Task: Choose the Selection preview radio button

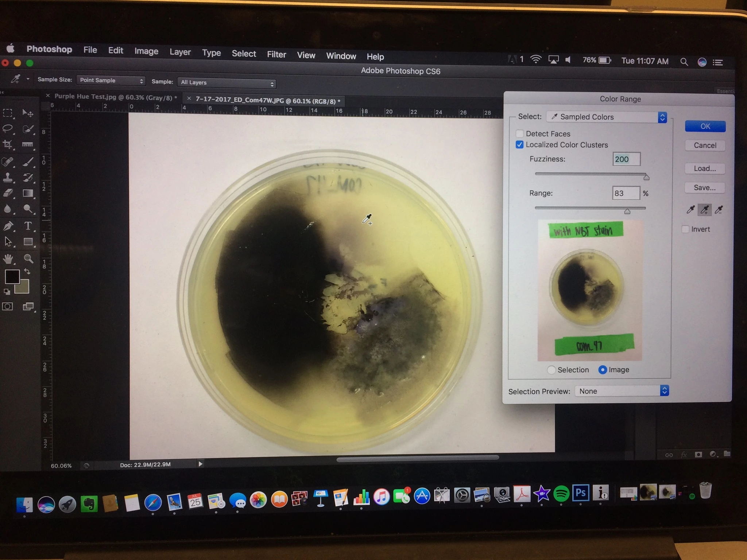Action: click(551, 370)
